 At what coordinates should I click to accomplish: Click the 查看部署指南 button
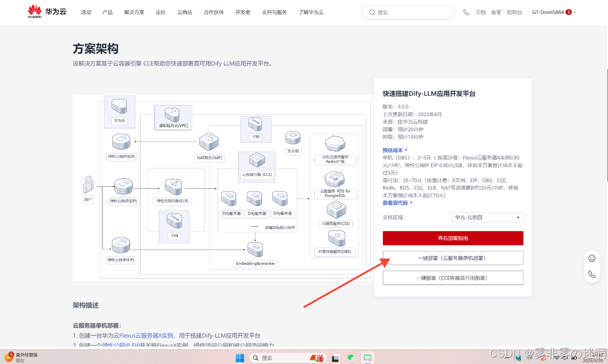(453, 238)
